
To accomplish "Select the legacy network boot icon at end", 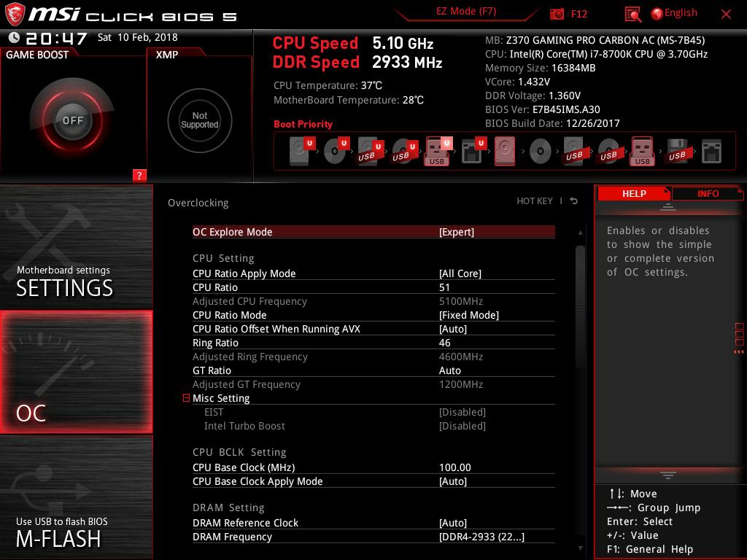I will pyautogui.click(x=711, y=152).
